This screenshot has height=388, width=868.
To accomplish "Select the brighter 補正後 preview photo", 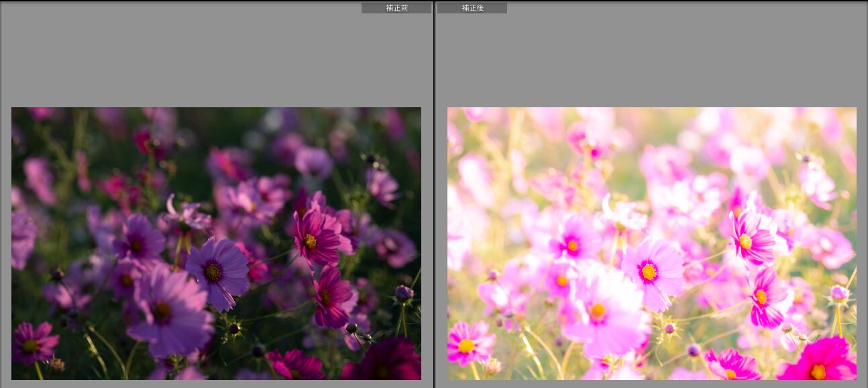I will tap(651, 243).
